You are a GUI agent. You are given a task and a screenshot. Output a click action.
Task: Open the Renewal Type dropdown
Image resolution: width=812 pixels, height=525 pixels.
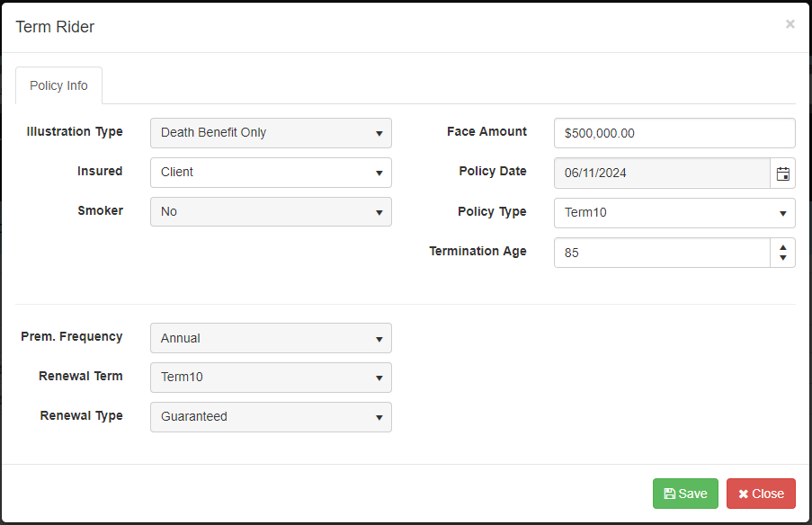tap(271, 417)
